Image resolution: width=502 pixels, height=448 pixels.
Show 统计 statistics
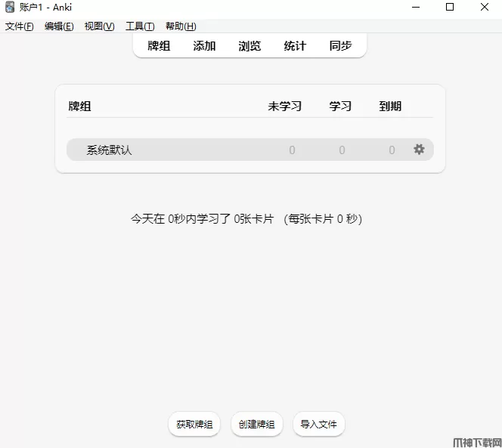point(295,46)
